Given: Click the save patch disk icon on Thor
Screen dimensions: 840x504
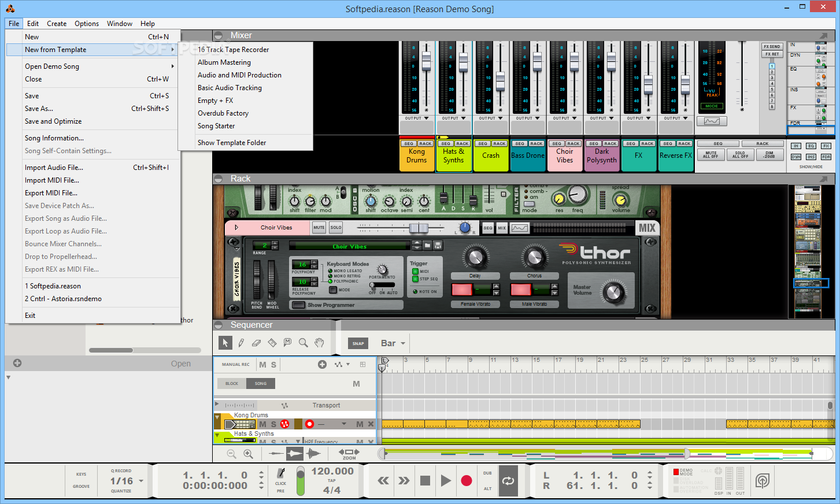Looking at the screenshot, I should point(438,246).
